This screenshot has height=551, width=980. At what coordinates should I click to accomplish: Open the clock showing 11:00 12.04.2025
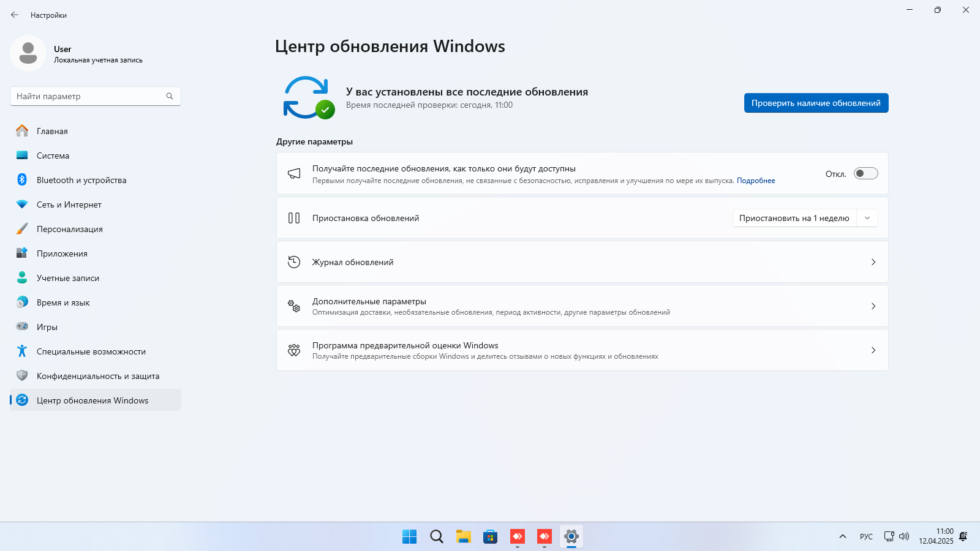936,536
